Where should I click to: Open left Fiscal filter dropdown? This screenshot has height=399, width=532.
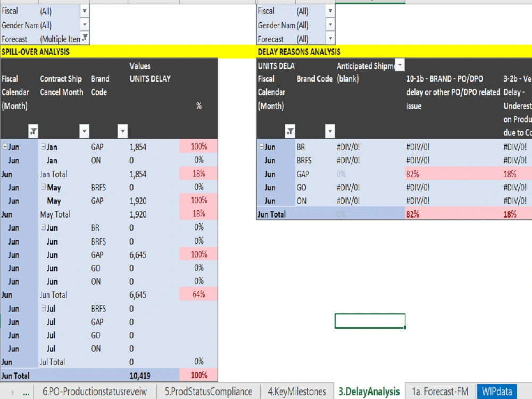click(x=85, y=11)
